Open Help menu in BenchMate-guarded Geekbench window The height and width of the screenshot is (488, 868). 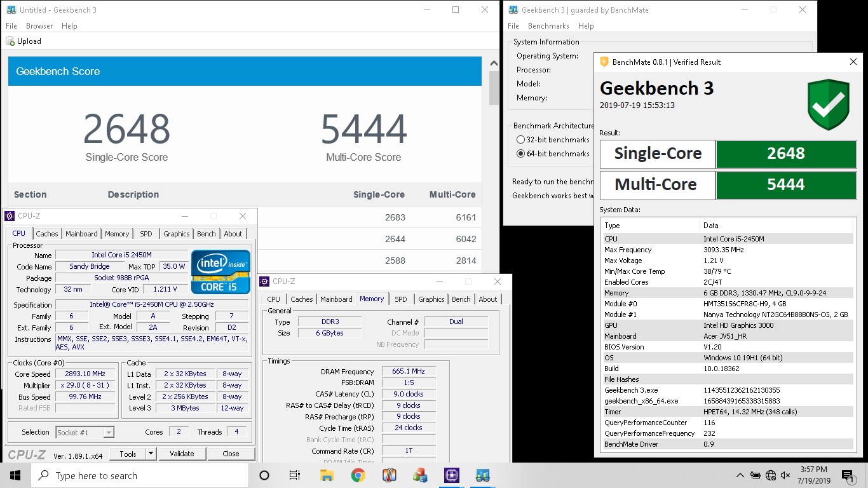point(586,26)
